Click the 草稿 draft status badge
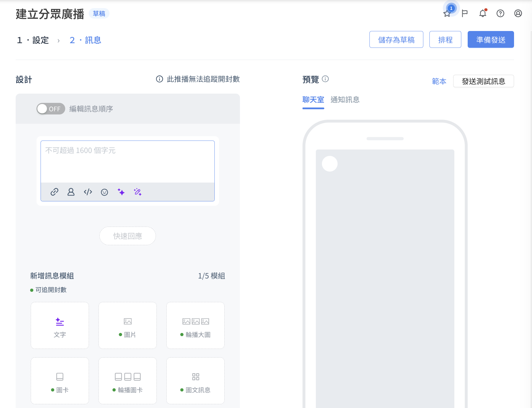Screen dimensions: 532x408 (x=99, y=14)
